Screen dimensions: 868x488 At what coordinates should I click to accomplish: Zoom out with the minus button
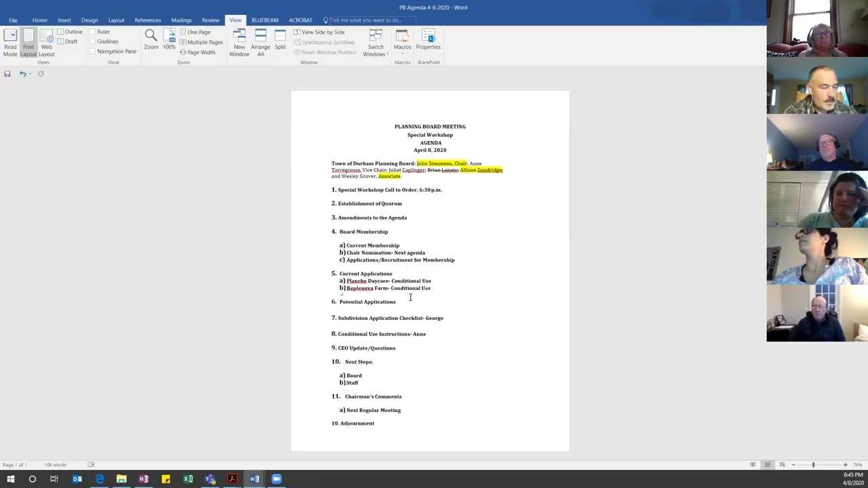793,465
